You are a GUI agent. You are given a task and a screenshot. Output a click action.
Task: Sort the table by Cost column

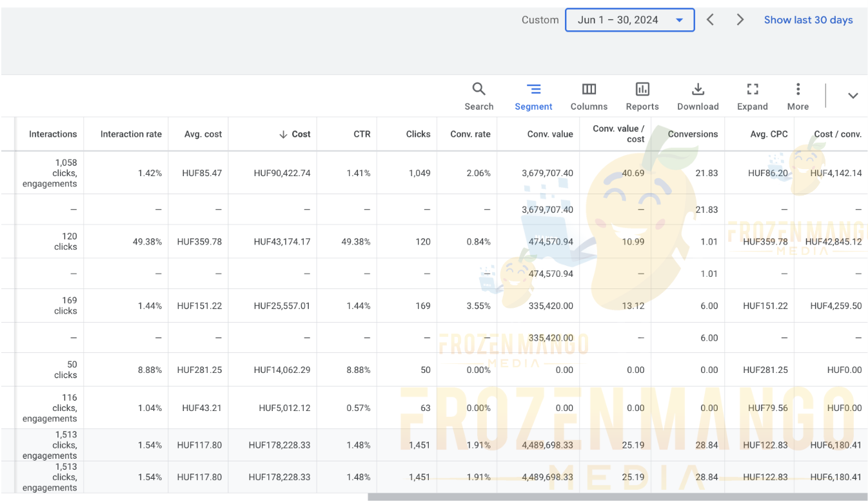coord(301,134)
